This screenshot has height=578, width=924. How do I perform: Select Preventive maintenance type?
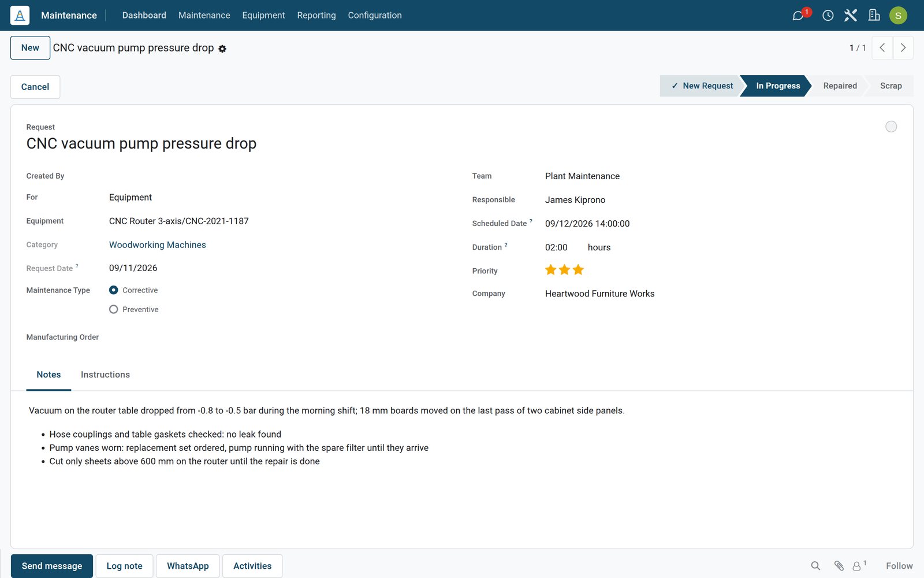pos(114,309)
